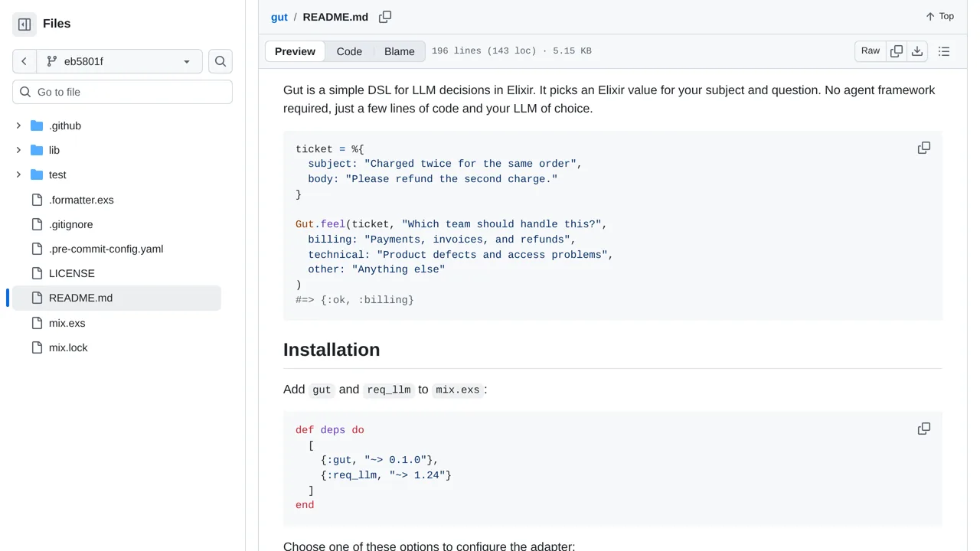
Task: Switch to the Blame tab
Action: tap(400, 51)
